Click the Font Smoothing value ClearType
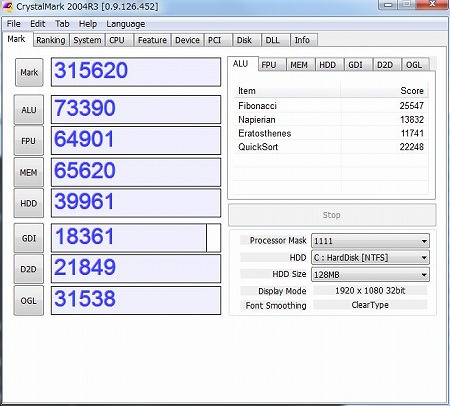 pos(370,305)
